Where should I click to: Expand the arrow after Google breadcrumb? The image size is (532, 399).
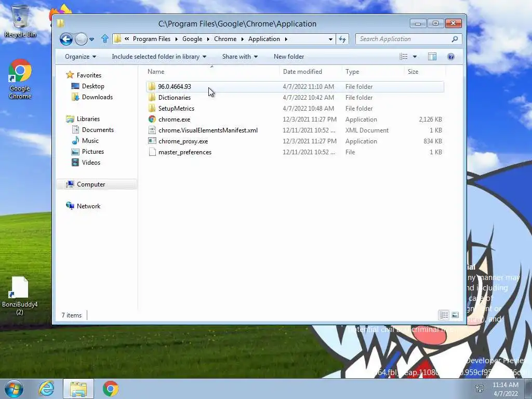(208, 39)
